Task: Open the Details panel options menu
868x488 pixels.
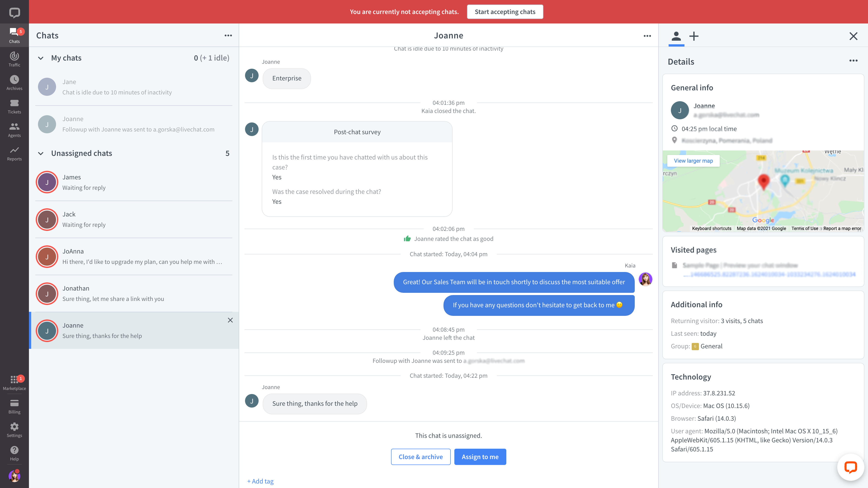Action: click(853, 61)
